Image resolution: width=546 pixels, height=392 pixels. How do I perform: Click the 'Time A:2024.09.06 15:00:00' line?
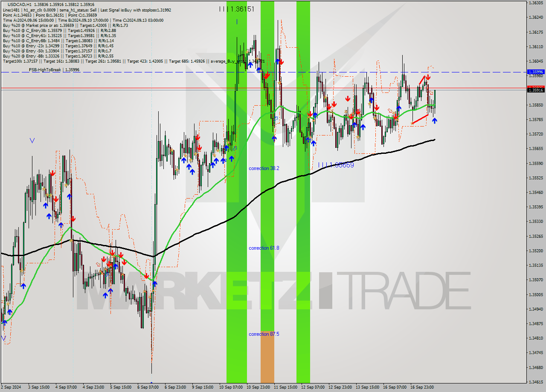point(83,20)
